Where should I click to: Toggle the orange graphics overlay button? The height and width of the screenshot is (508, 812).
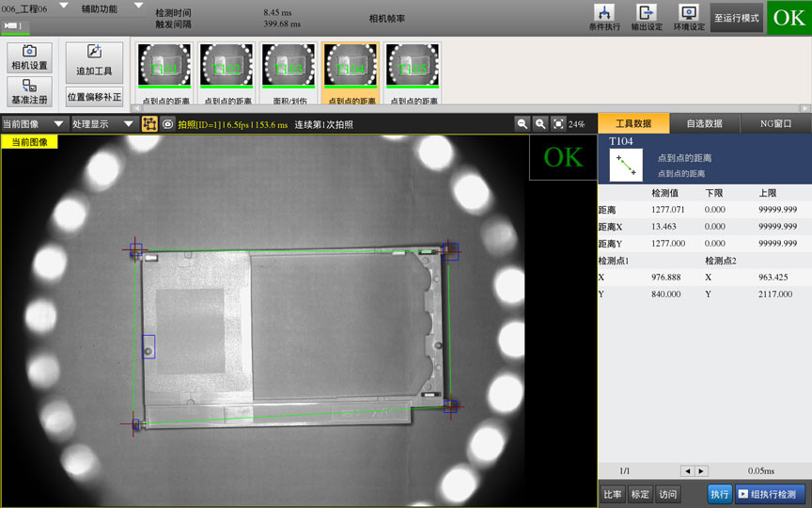pyautogui.click(x=149, y=123)
